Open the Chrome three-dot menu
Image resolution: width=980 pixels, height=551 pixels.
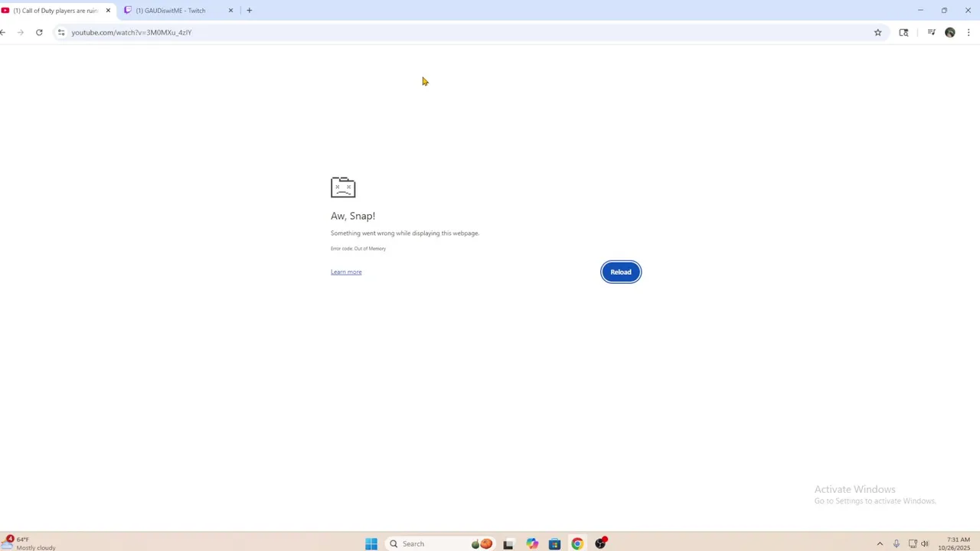(969, 32)
